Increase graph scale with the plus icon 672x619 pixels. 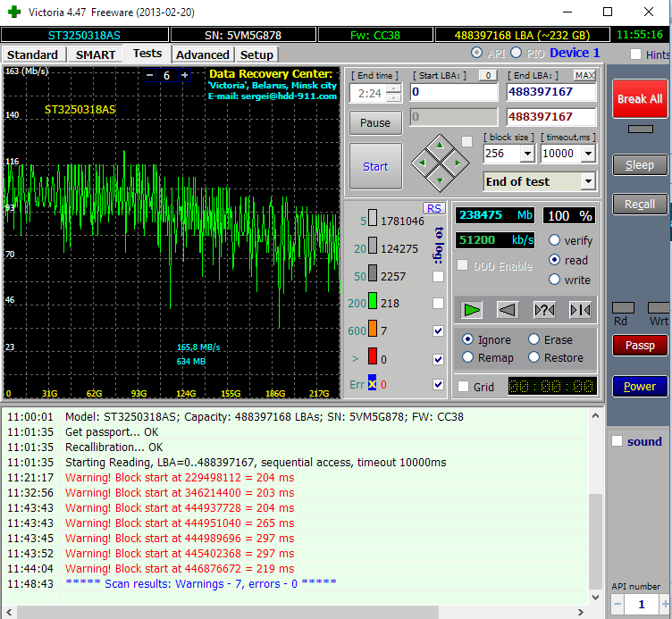click(185, 76)
